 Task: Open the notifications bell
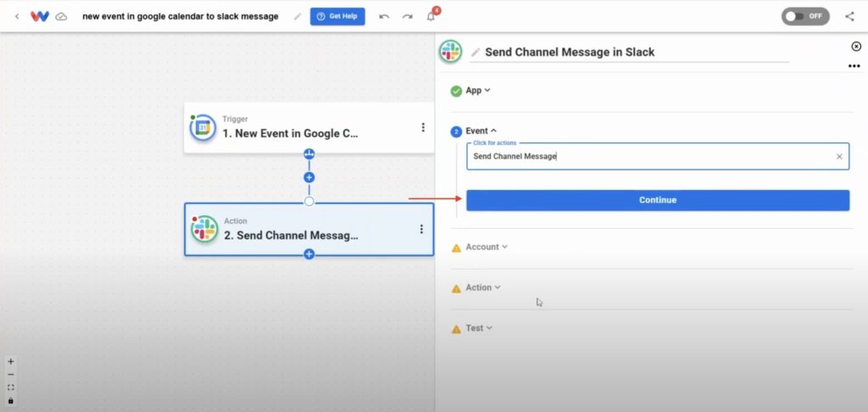point(431,17)
